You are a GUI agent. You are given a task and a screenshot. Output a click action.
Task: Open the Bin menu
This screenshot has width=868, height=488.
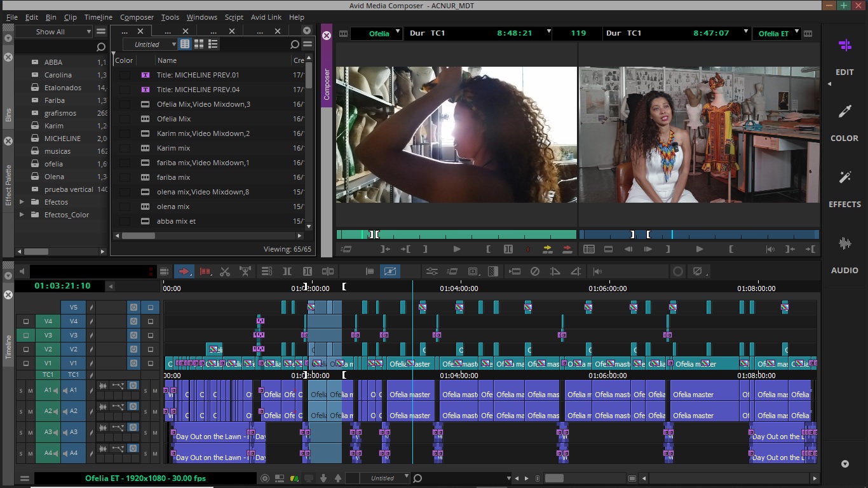click(51, 17)
